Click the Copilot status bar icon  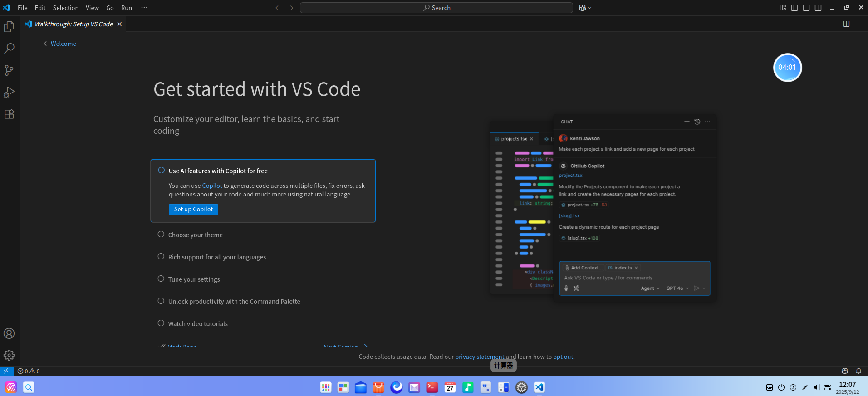pyautogui.click(x=845, y=371)
